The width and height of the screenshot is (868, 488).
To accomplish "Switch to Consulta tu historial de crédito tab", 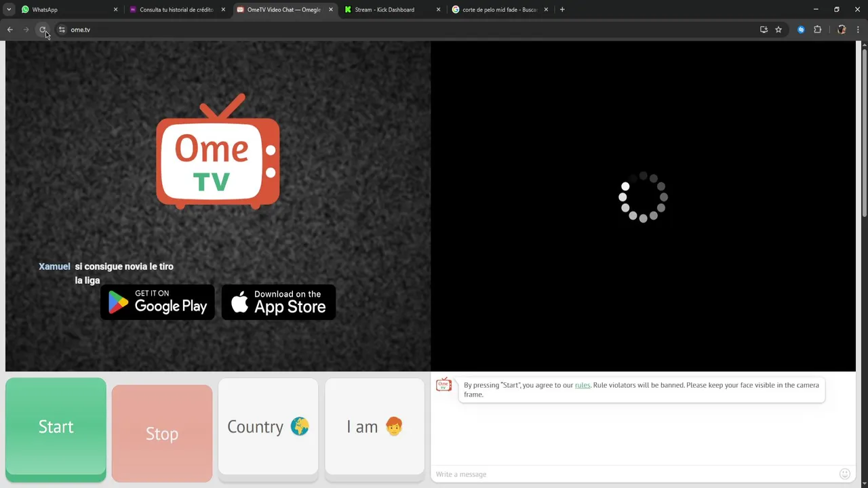I will (x=176, y=9).
